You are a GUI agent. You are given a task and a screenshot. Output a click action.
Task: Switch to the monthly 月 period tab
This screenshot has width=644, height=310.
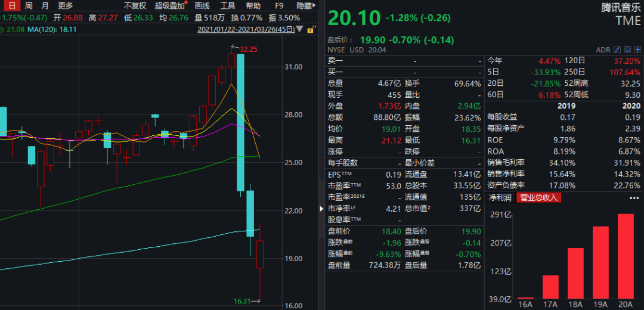coord(45,6)
